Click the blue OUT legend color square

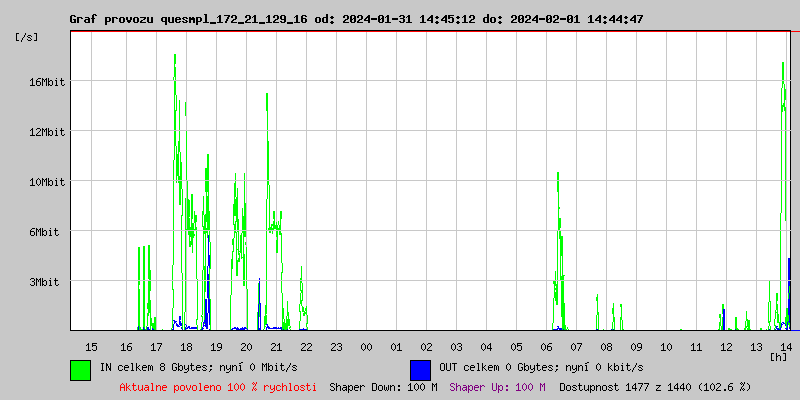click(420, 369)
